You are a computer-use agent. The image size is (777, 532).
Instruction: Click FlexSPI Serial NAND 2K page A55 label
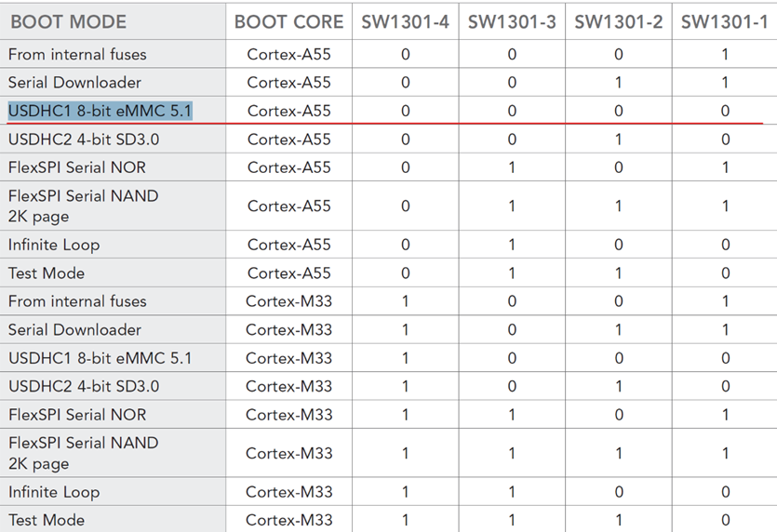[83, 206]
